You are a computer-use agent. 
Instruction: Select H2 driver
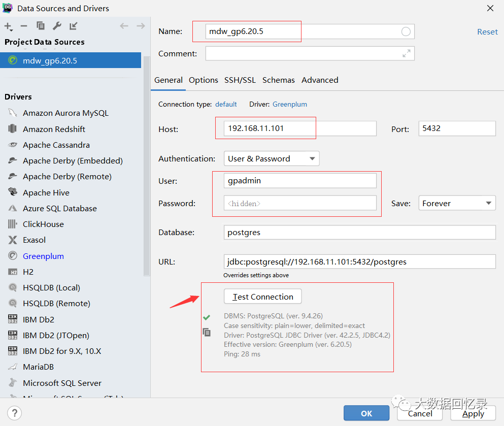coord(28,272)
